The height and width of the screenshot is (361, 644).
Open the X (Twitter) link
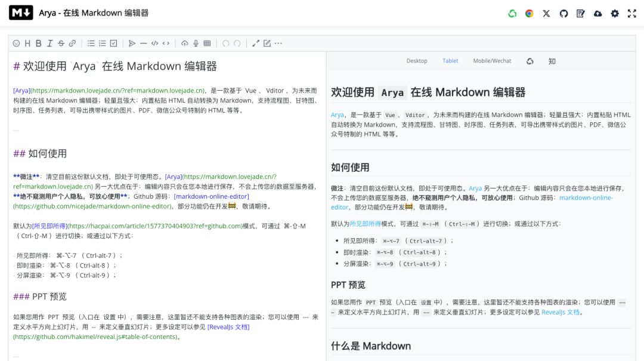tap(546, 14)
